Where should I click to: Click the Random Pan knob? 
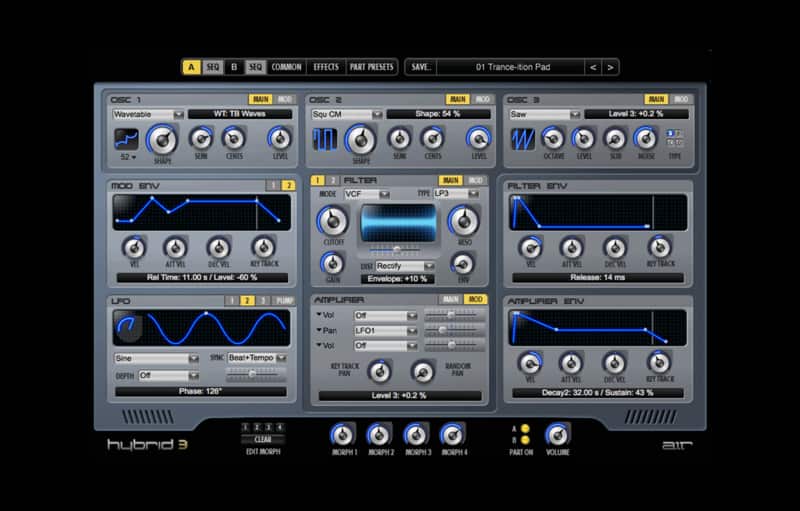click(422, 372)
